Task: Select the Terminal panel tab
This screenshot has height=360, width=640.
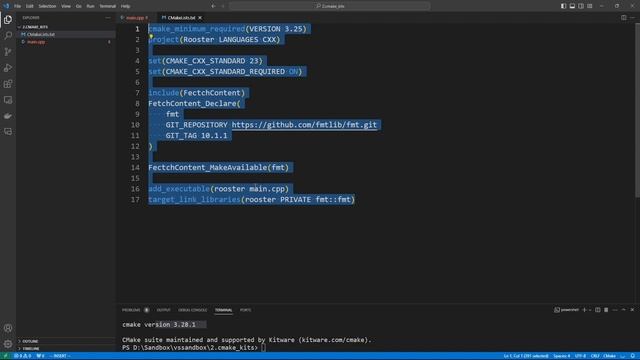Action: (223, 310)
